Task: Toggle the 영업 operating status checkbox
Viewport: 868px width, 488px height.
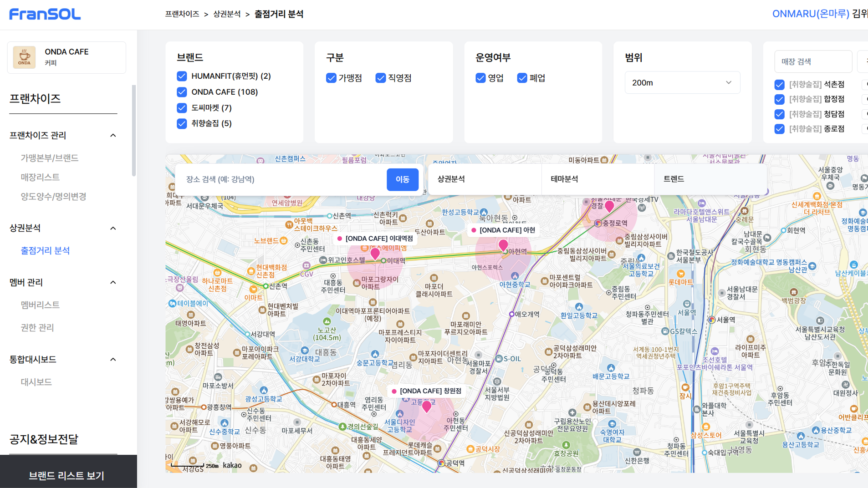Action: tap(480, 78)
